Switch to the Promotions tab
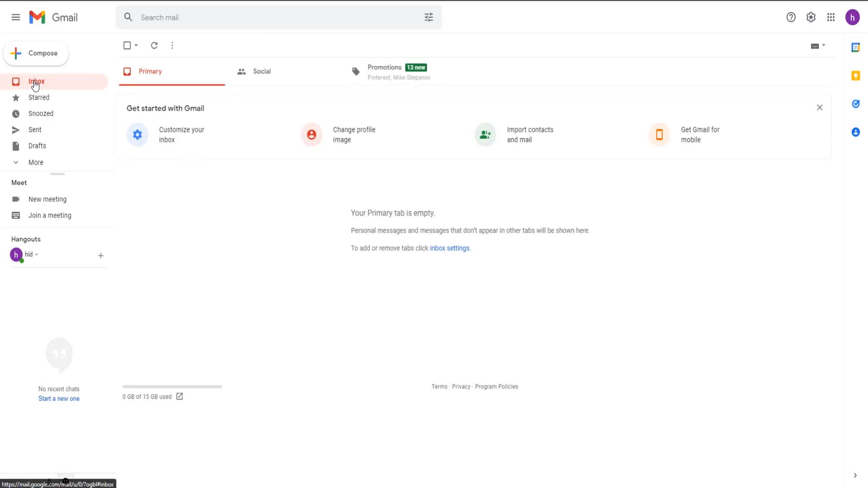 tap(384, 67)
